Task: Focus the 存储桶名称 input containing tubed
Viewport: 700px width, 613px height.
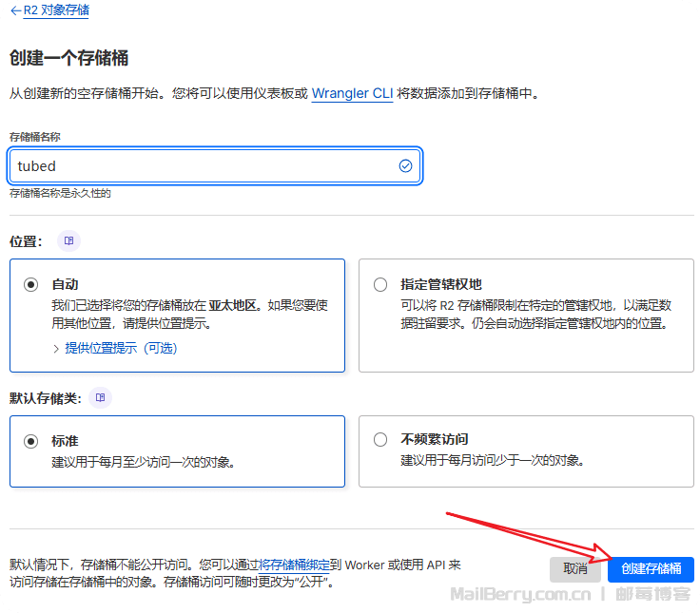Action: [x=200, y=166]
